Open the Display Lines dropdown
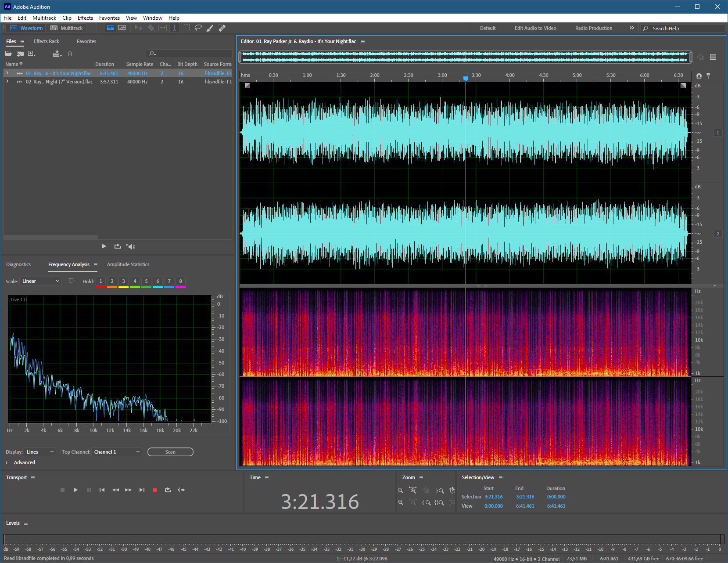The height and width of the screenshot is (563, 728). point(40,452)
